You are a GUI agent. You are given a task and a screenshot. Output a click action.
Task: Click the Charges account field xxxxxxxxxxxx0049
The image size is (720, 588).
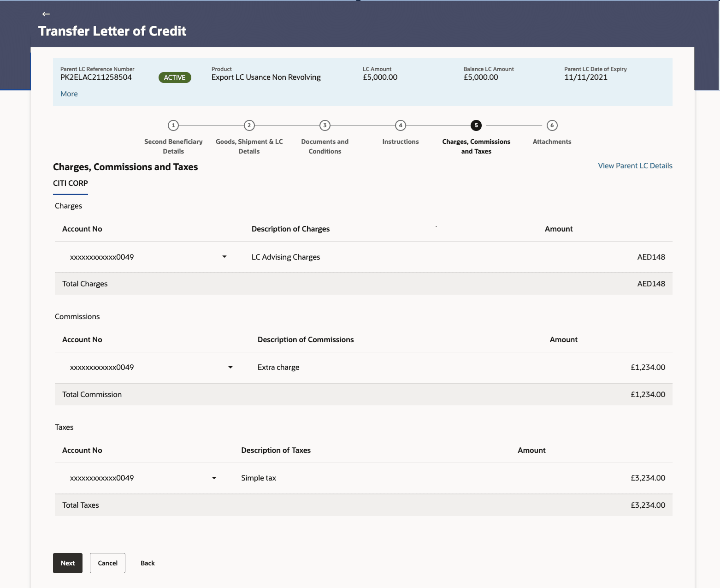[102, 257]
